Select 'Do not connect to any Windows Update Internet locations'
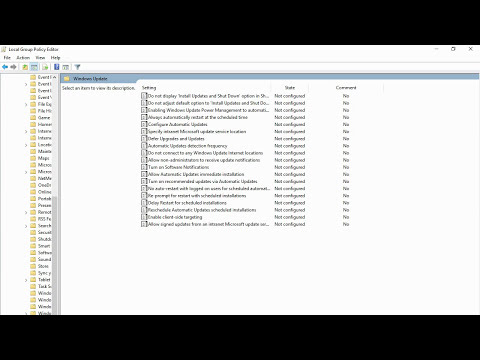Screen dimensions: 480x360 click(x=205, y=153)
